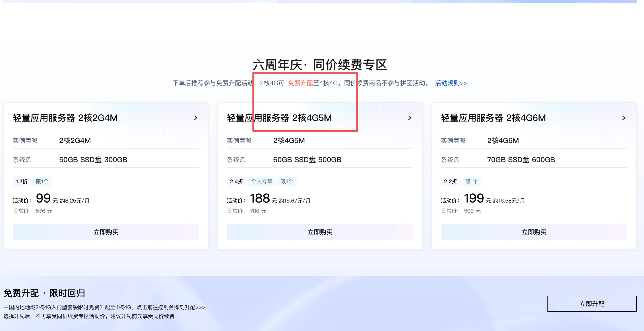Click the 约15.67元/月 monthly price text

pyautogui.click(x=295, y=201)
